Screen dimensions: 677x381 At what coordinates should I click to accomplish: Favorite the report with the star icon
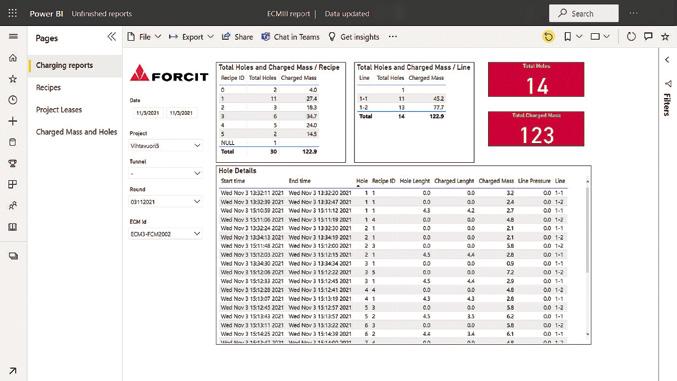click(665, 37)
